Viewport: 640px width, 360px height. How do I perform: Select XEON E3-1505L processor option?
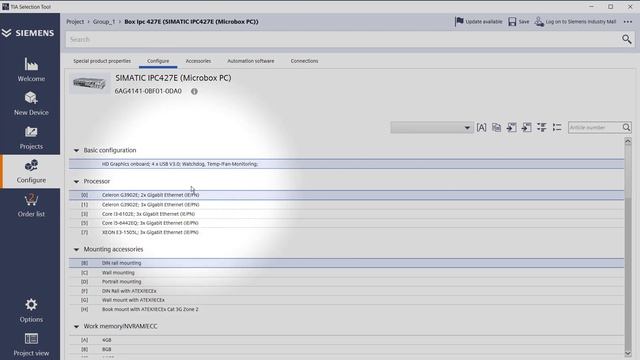coord(346,232)
